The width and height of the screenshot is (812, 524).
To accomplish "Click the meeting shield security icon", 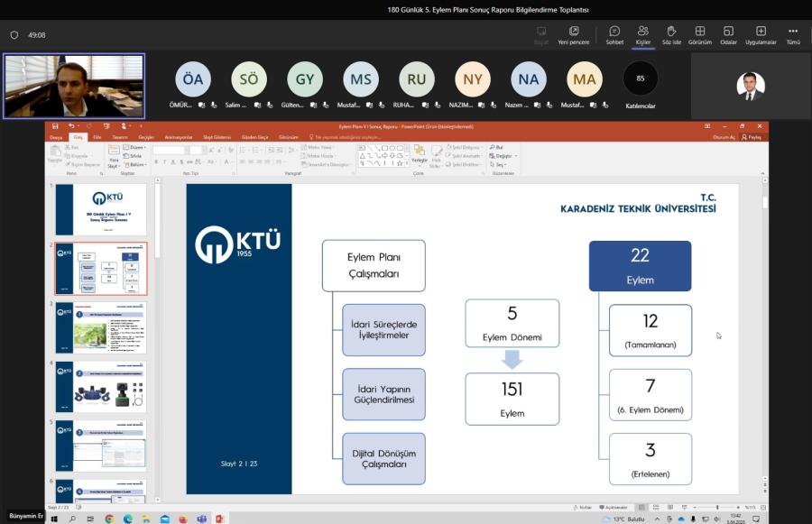I will click(14, 35).
